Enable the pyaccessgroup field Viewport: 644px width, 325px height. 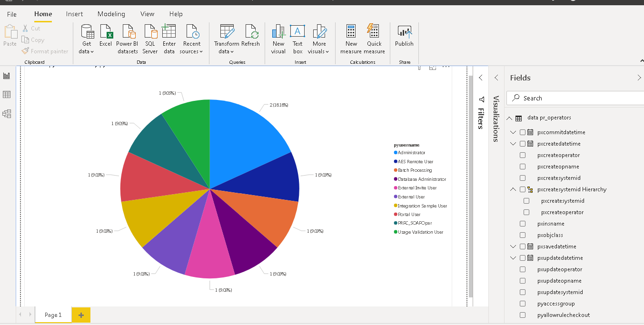click(x=522, y=303)
